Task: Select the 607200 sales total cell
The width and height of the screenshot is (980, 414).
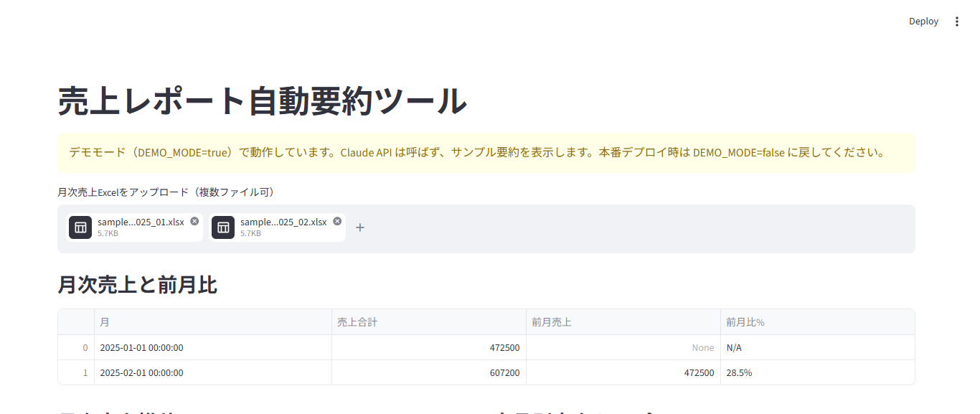Action: [429, 372]
